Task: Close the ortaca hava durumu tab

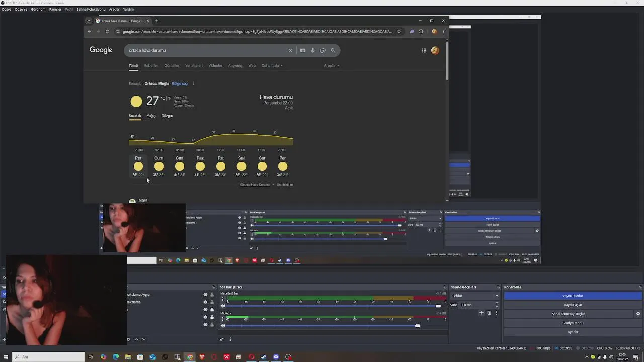Action: [x=148, y=21]
